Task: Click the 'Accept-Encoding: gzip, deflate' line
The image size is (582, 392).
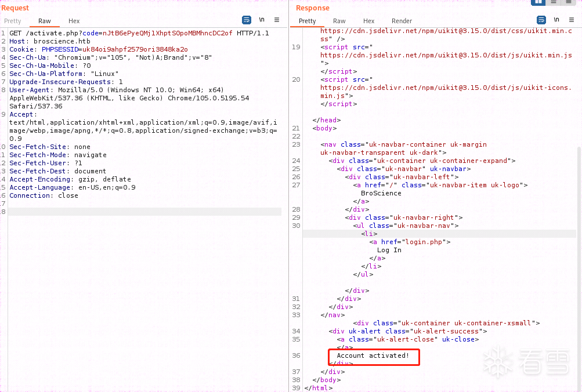Action: pos(70,180)
